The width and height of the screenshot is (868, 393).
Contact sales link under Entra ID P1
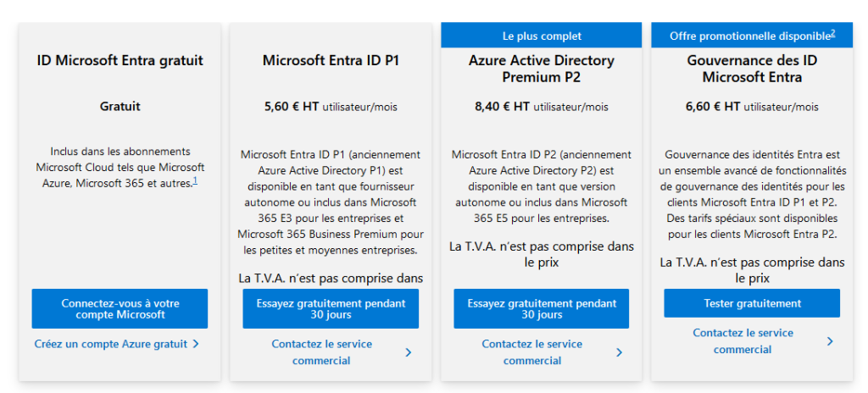tap(321, 352)
